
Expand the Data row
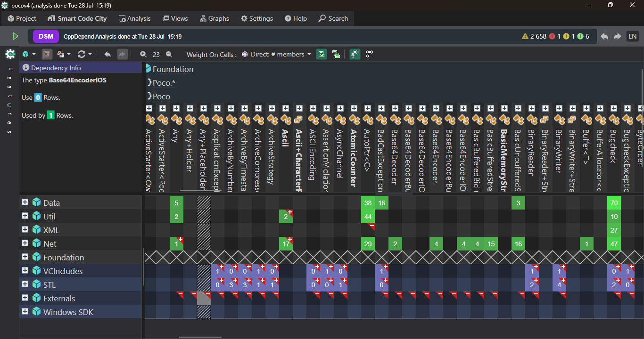[25, 202]
